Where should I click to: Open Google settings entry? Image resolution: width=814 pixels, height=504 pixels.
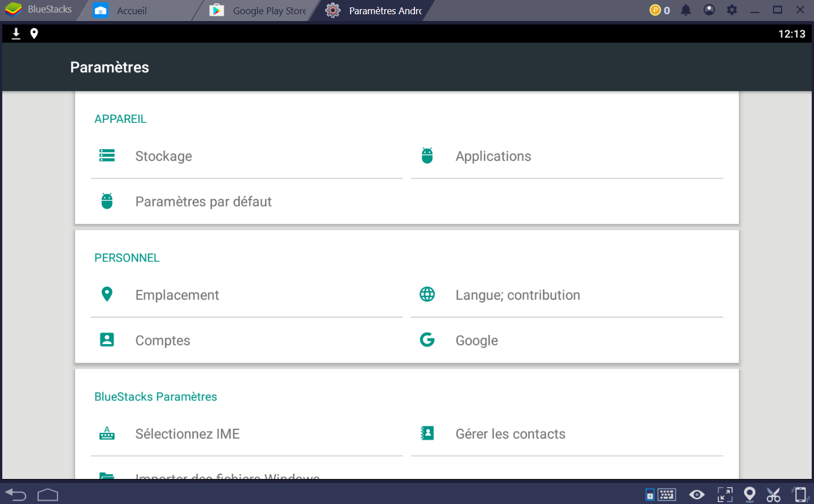point(567,340)
